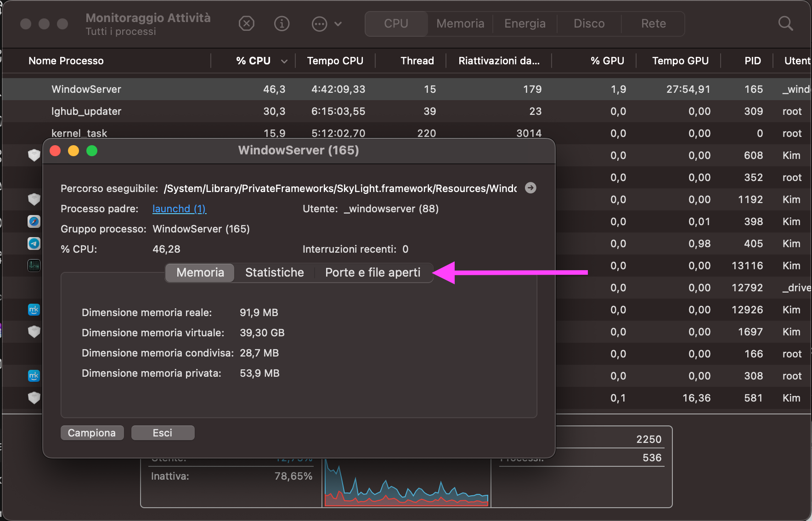Click the Safari compass icon in process list

point(34,221)
